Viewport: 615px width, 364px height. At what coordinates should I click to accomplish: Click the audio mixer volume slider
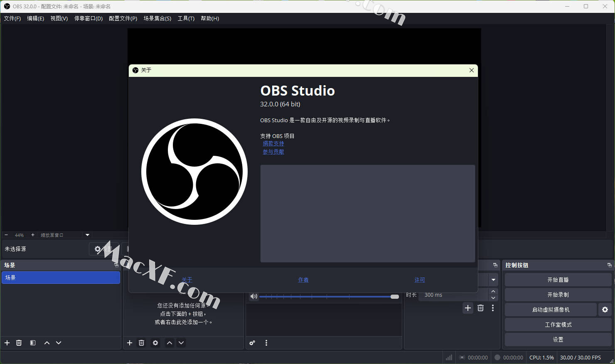(x=328, y=296)
